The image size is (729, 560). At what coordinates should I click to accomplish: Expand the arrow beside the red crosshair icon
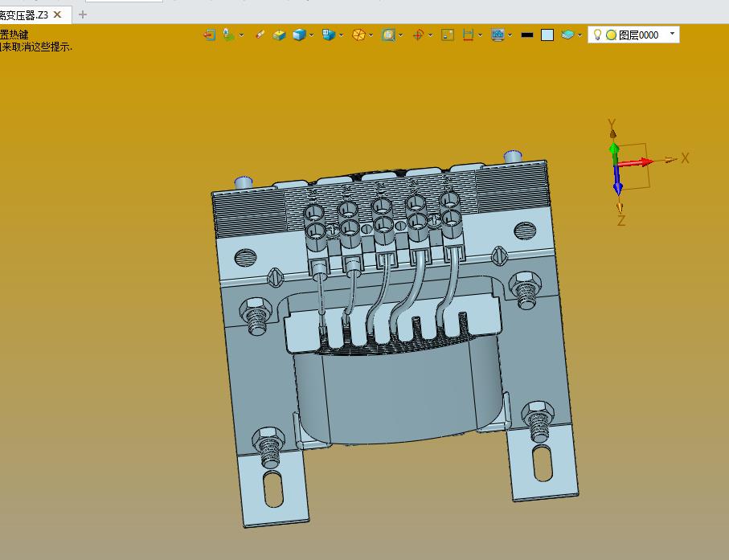(x=430, y=35)
